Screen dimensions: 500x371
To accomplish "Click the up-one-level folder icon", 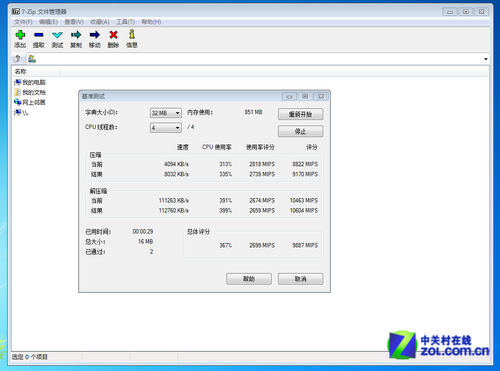I will point(17,59).
